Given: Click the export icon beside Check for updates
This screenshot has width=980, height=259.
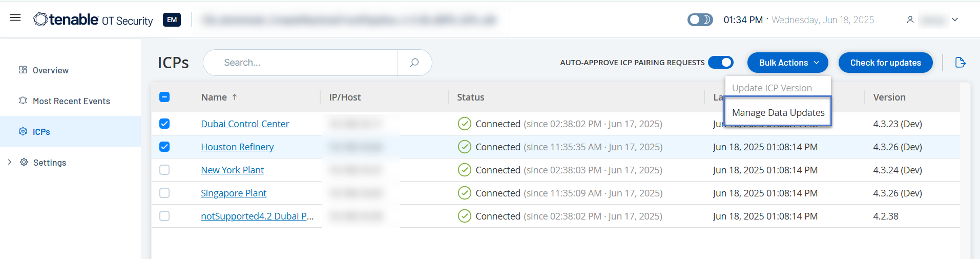Looking at the screenshot, I should (x=960, y=63).
